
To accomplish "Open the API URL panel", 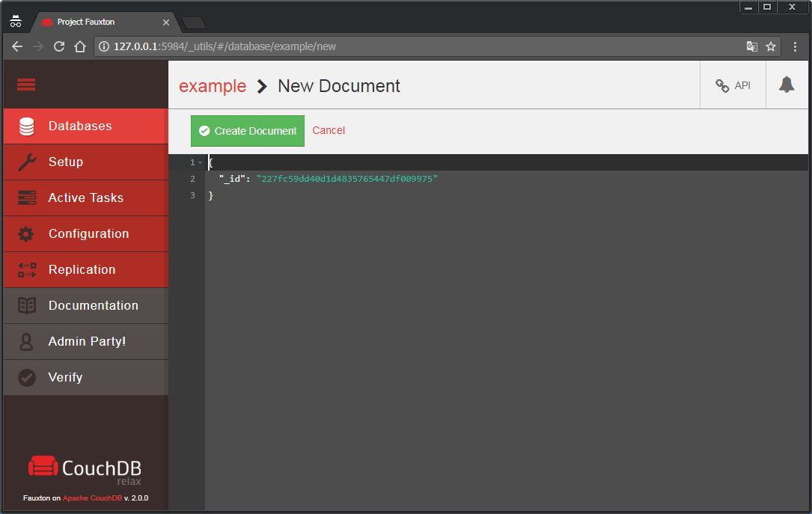I will click(x=733, y=85).
